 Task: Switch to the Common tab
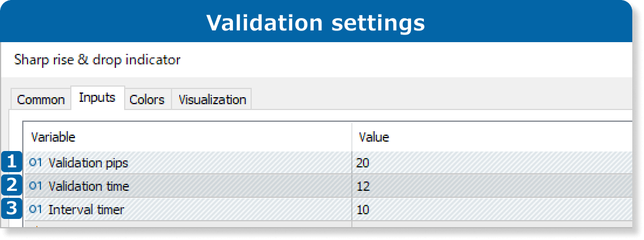[40, 100]
